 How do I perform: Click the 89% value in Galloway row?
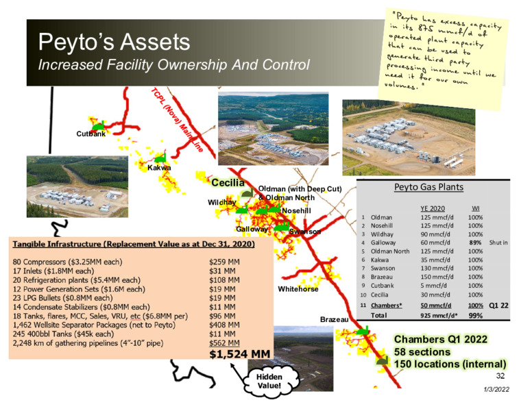point(475,242)
